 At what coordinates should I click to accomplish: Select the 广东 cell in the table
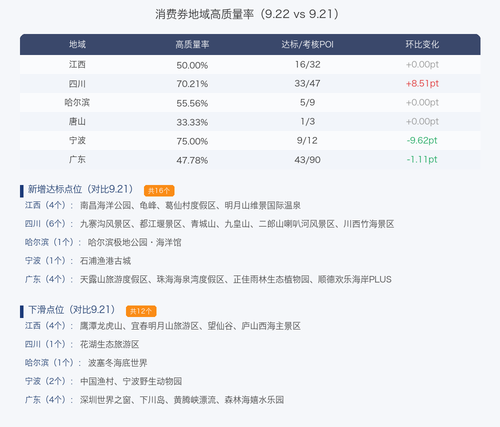click(77, 159)
